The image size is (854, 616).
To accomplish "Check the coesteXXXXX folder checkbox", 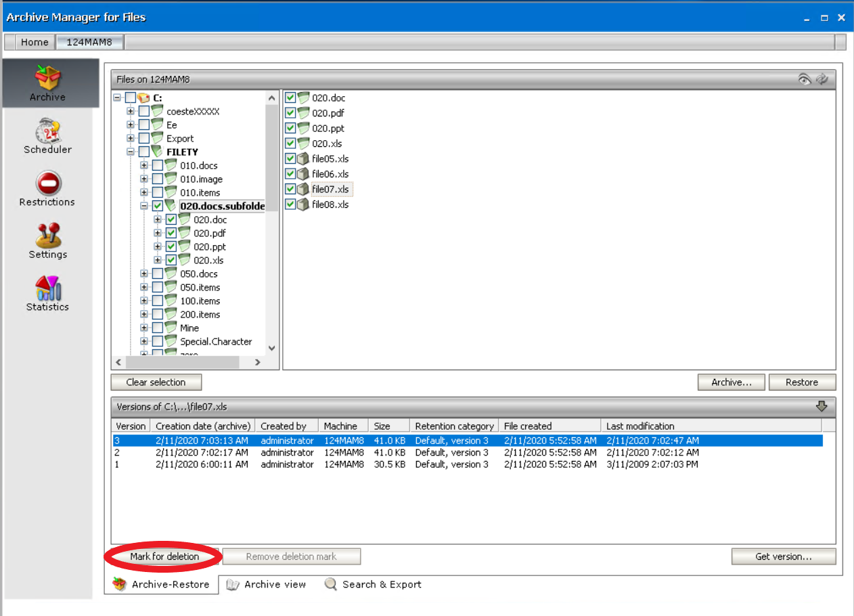I will [144, 111].
